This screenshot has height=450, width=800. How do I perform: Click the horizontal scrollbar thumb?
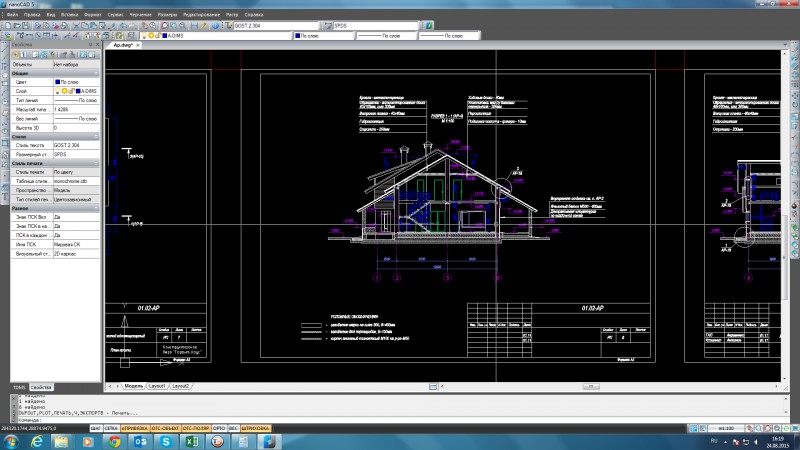[x=591, y=387]
